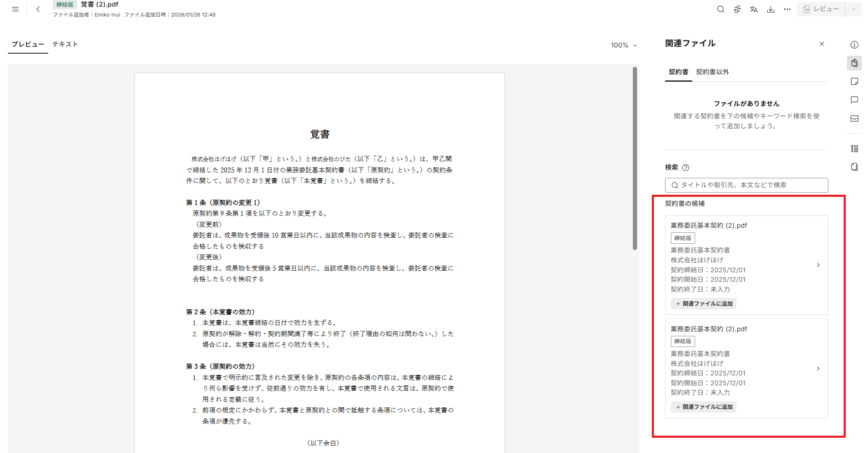Go back using the back arrow
The image size is (868, 453).
click(x=38, y=9)
